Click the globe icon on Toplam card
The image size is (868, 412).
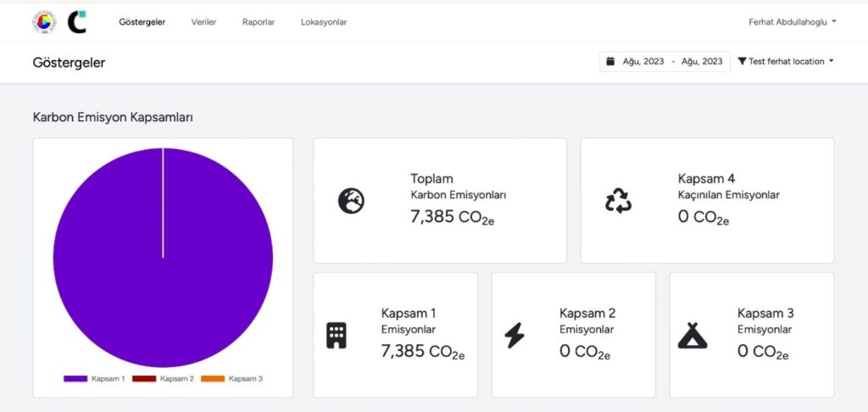(x=352, y=201)
